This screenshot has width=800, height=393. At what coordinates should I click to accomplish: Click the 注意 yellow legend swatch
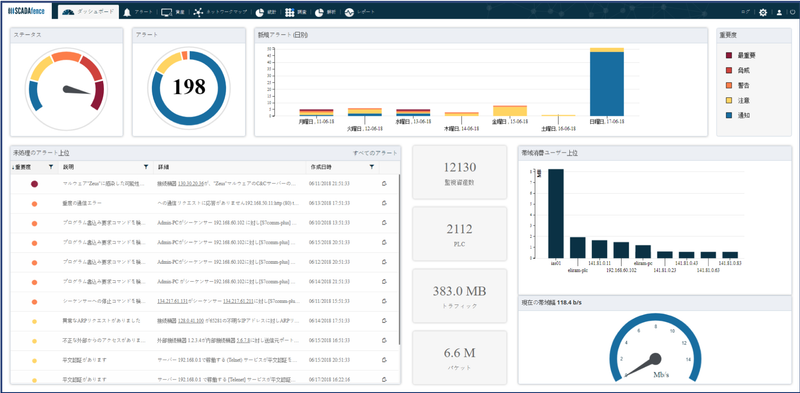729,101
